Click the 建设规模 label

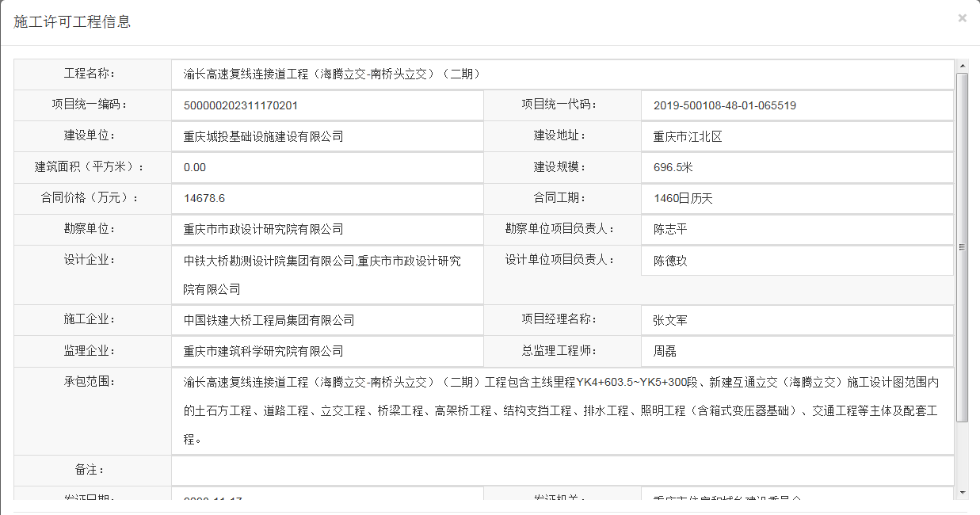point(559,166)
